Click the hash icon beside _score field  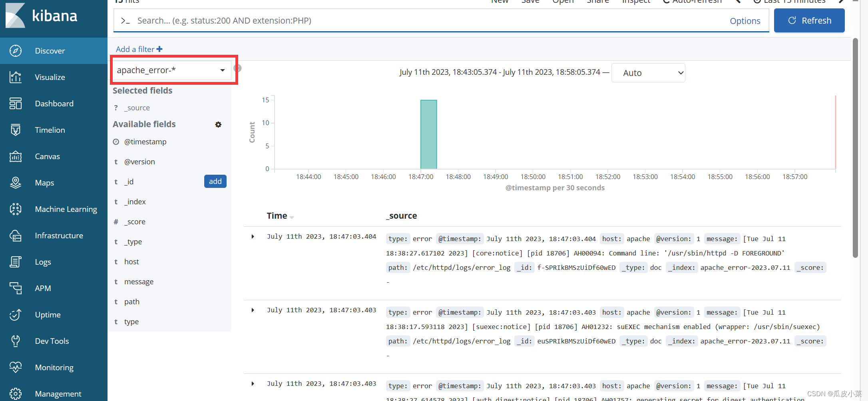(x=116, y=222)
